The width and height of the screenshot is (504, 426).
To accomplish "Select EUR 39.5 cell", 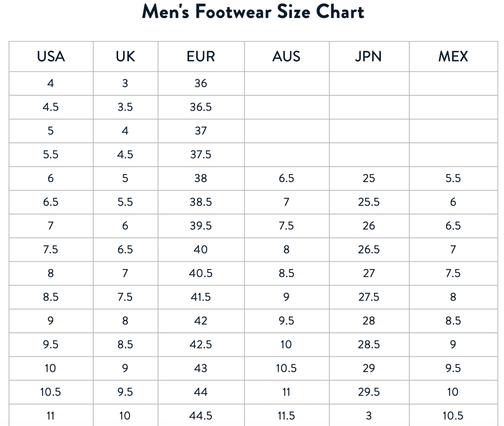I will 201,226.
